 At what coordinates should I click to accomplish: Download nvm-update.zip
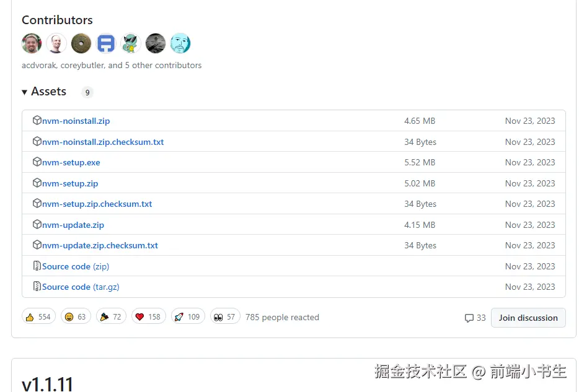click(x=73, y=225)
